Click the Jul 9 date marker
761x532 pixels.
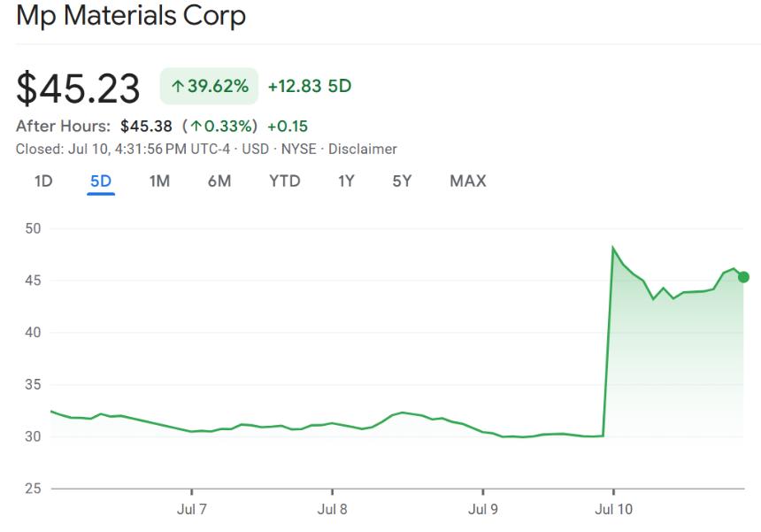coord(483,510)
